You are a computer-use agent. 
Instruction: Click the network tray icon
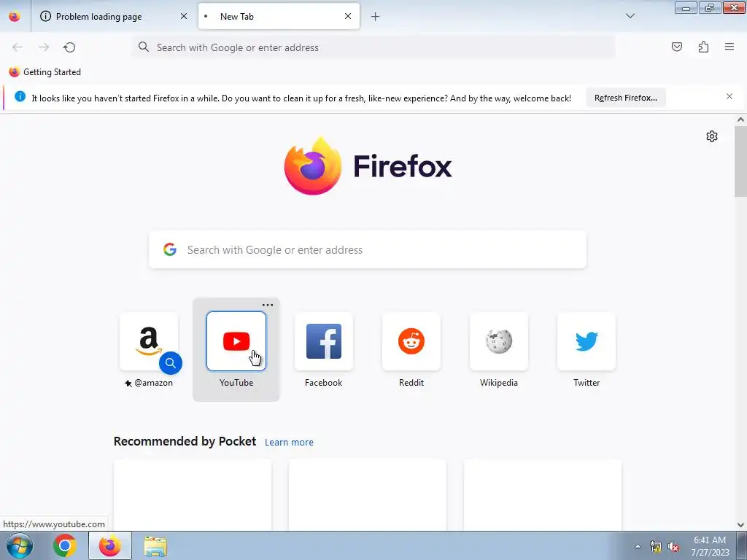656,547
